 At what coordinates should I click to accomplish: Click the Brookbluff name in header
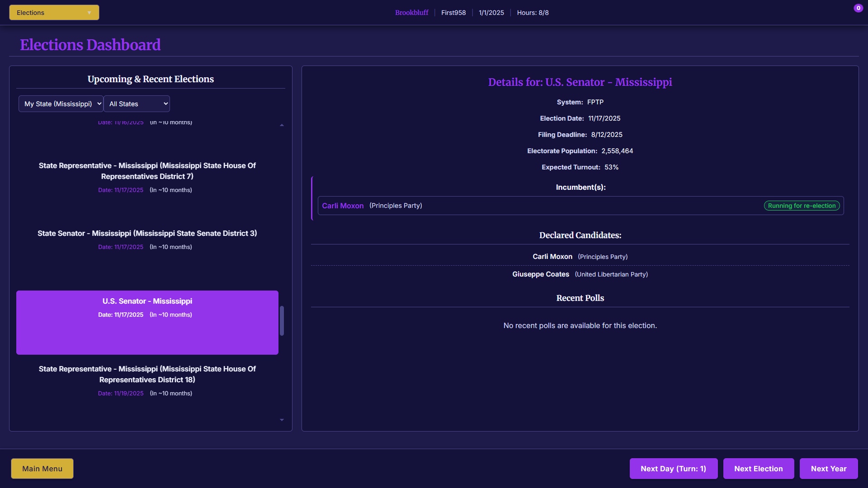pyautogui.click(x=411, y=13)
